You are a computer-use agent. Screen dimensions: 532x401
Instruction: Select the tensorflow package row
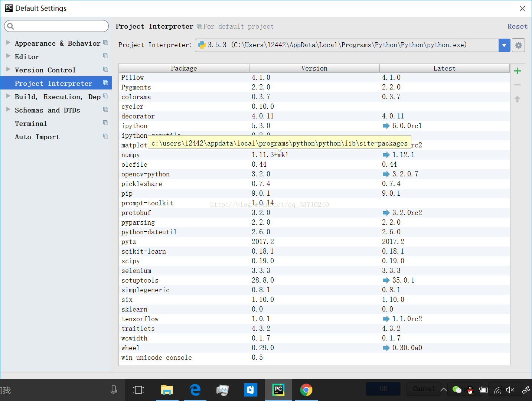point(314,319)
